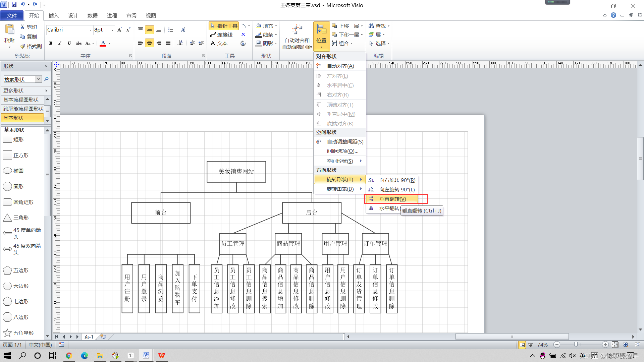Click the zoom slider handle
Image resolution: width=644 pixels, height=362 pixels.
[576, 345]
